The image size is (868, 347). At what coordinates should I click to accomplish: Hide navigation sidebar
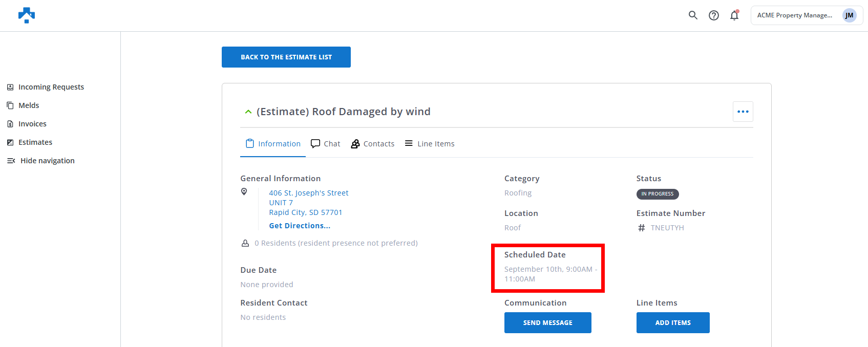tap(41, 161)
